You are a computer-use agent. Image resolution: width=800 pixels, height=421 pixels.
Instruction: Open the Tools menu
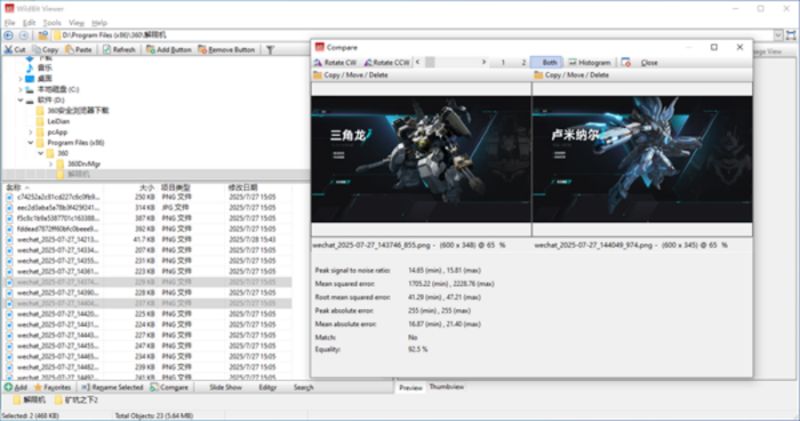52,22
